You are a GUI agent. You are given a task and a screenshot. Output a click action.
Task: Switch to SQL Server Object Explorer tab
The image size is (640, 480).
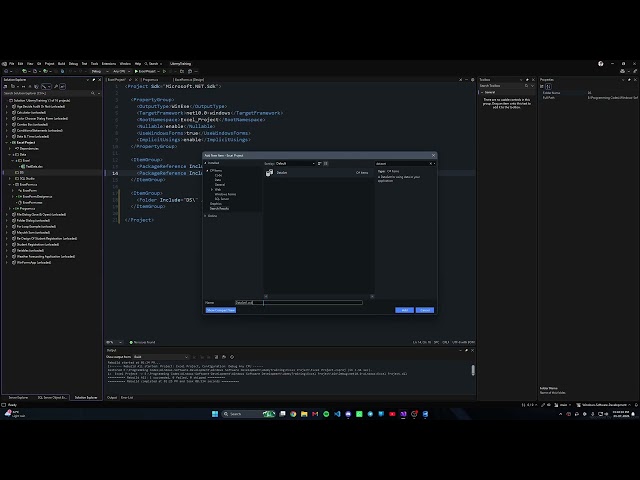click(x=52, y=398)
